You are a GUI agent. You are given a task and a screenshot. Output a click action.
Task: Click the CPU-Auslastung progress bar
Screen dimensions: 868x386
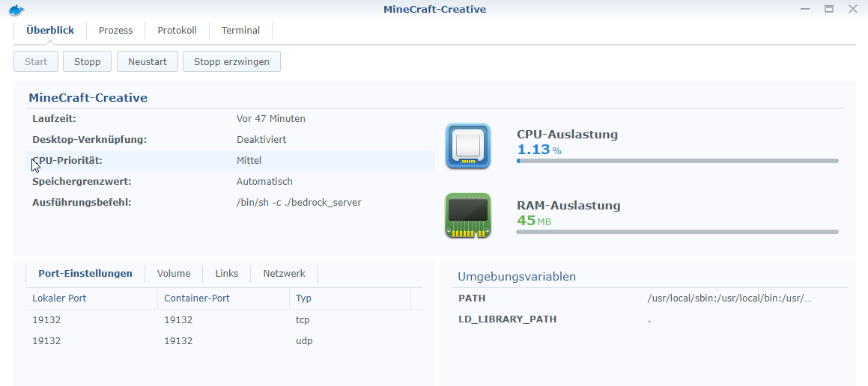[677, 161]
